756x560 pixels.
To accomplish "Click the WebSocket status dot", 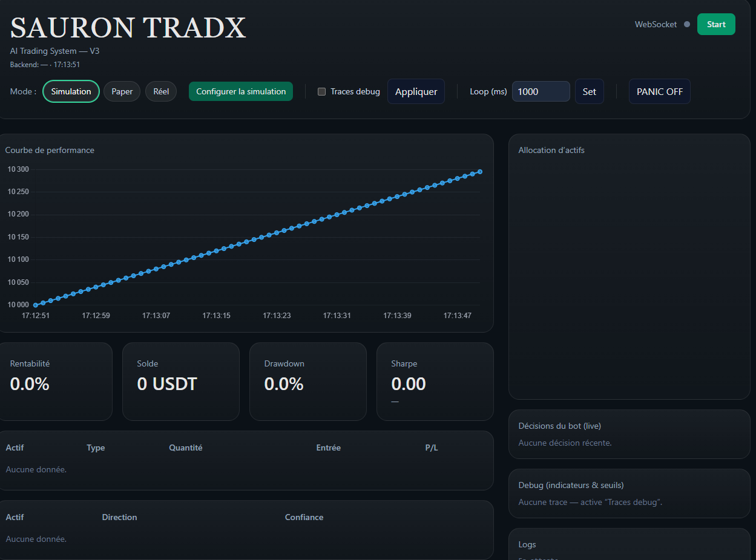I will click(687, 24).
